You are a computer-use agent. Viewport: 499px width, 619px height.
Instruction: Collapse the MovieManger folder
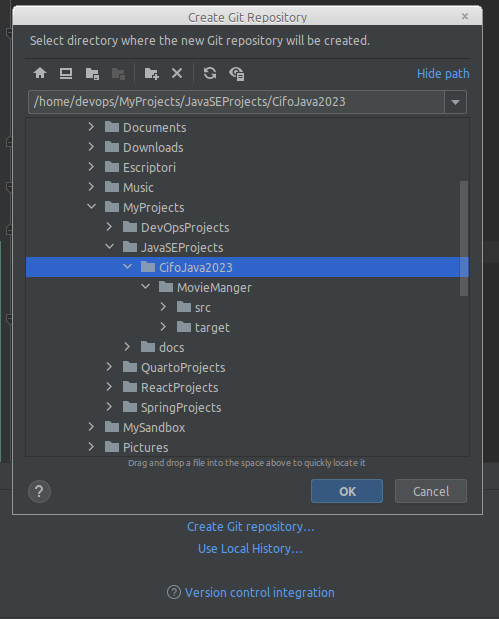[146, 287]
